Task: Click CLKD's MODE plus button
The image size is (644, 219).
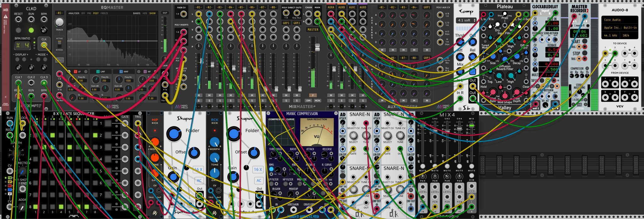Action: click(x=45, y=59)
